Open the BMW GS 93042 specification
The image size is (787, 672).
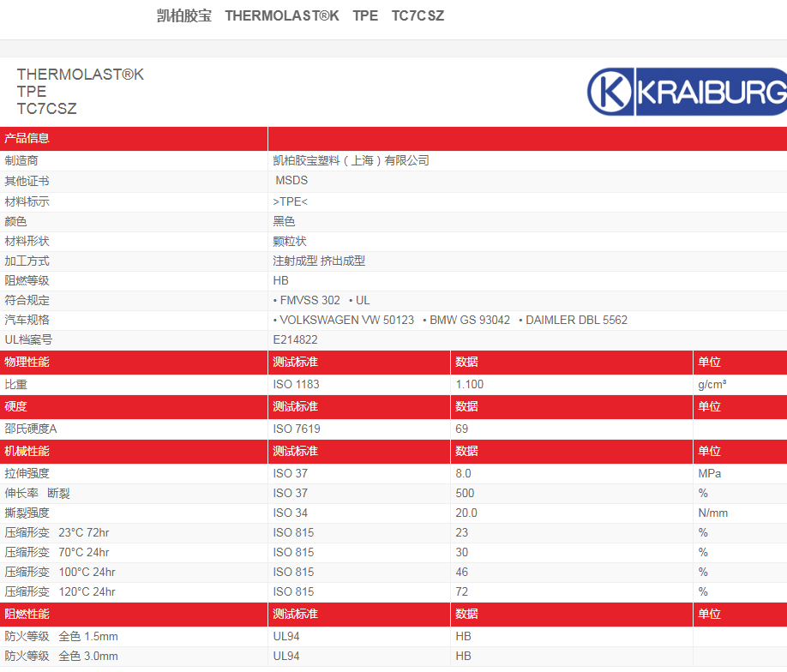(x=469, y=321)
